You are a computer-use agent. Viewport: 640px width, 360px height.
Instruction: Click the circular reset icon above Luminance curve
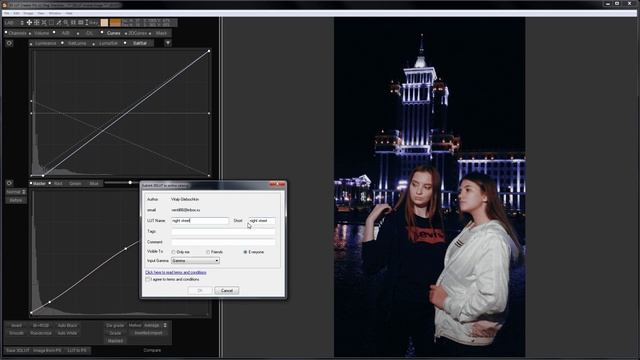tap(9, 43)
